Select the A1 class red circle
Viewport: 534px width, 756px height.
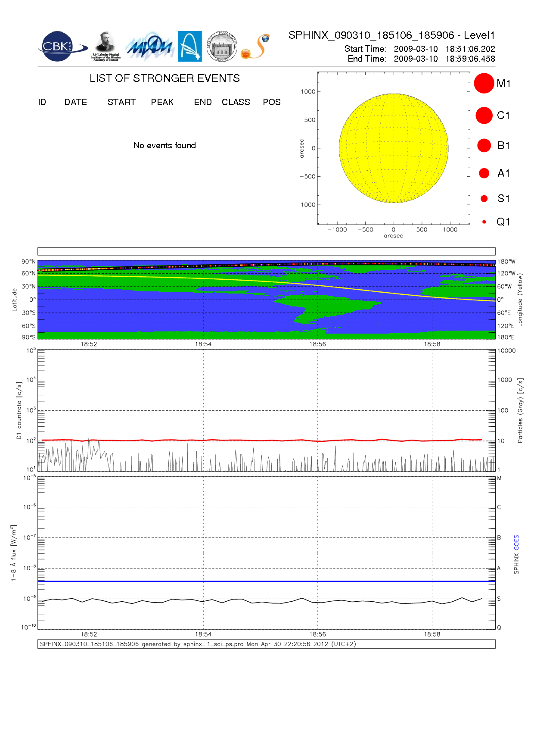484,173
